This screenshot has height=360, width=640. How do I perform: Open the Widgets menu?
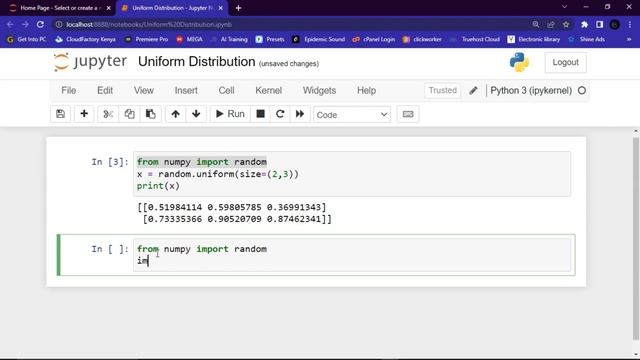(x=319, y=91)
